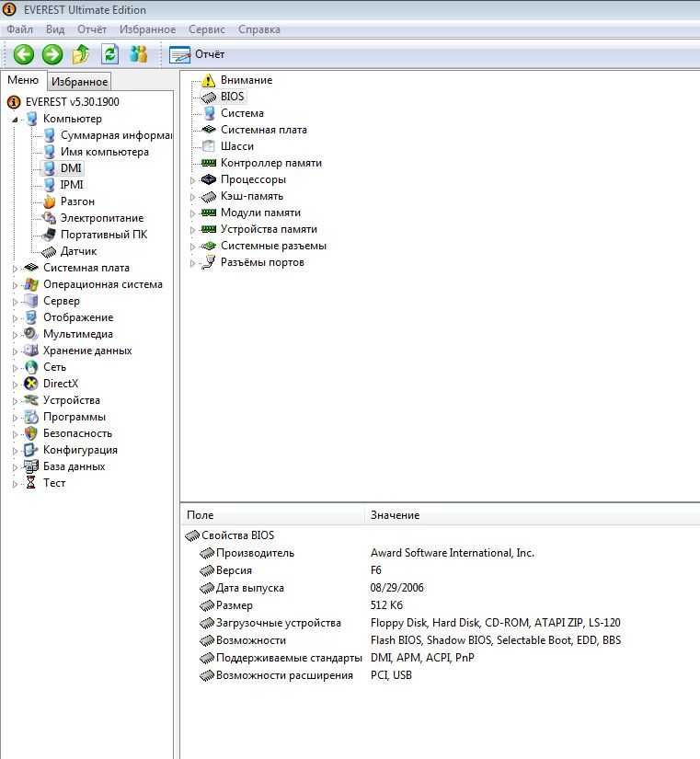Open the users icon in the toolbar

(139, 54)
